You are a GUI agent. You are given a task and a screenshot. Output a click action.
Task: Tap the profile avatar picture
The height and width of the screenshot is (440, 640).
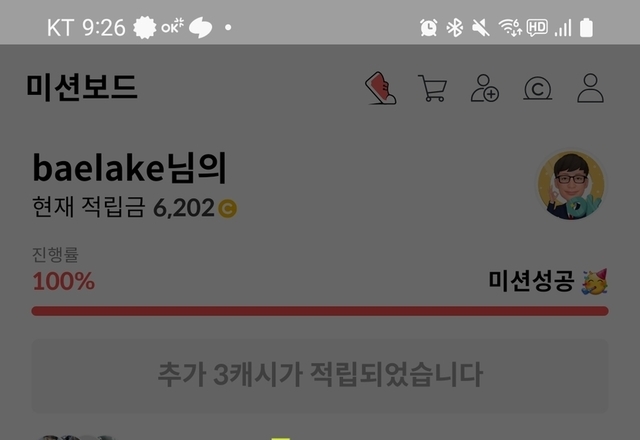pyautogui.click(x=571, y=186)
